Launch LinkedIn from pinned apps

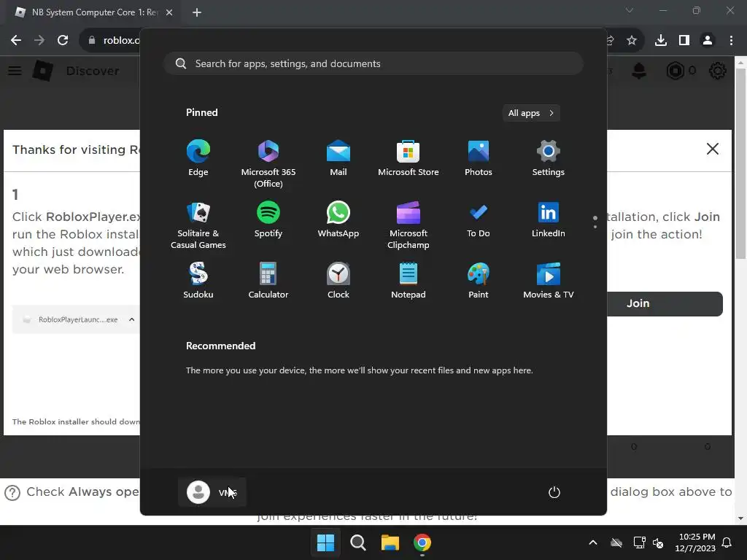(549, 219)
